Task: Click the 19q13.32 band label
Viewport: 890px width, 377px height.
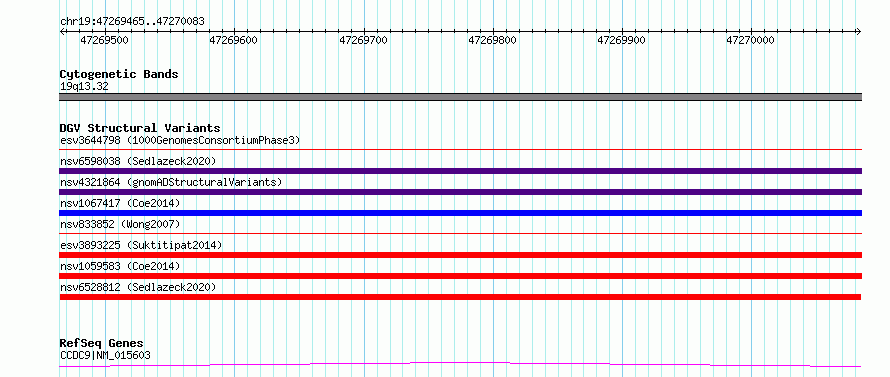Action: pyautogui.click(x=84, y=87)
